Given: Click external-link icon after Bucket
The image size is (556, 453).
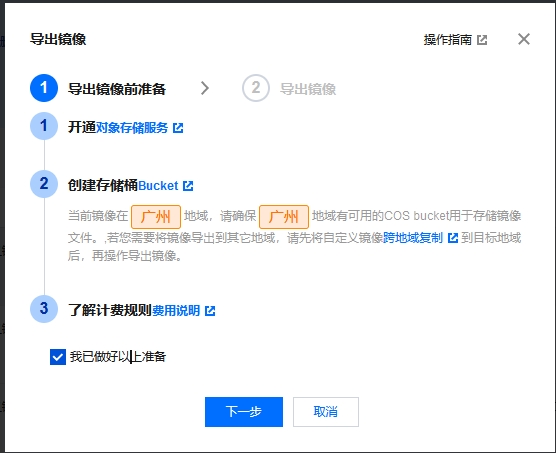Looking at the screenshot, I should pyautogui.click(x=188, y=186).
